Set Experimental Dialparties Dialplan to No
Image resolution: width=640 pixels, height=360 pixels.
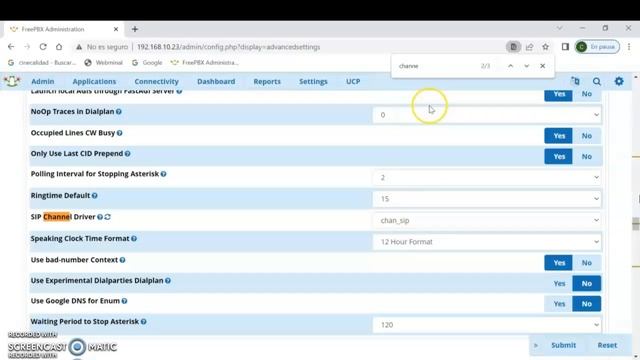pyautogui.click(x=587, y=283)
